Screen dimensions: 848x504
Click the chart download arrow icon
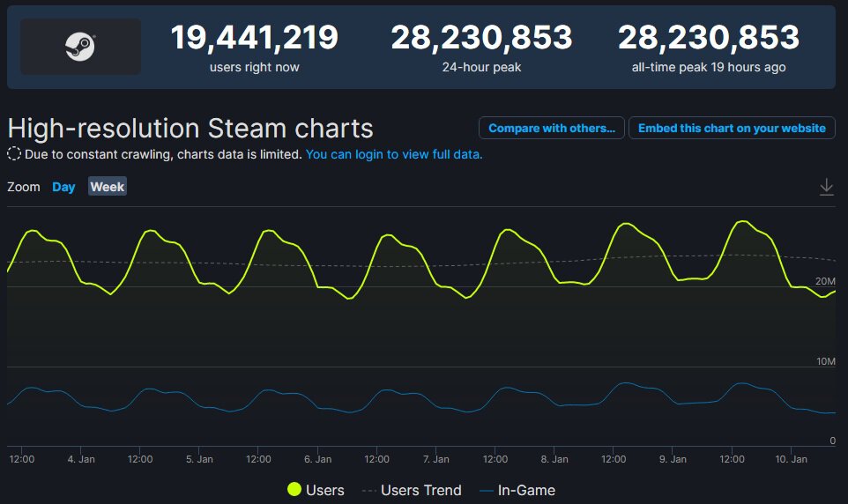pos(826,187)
